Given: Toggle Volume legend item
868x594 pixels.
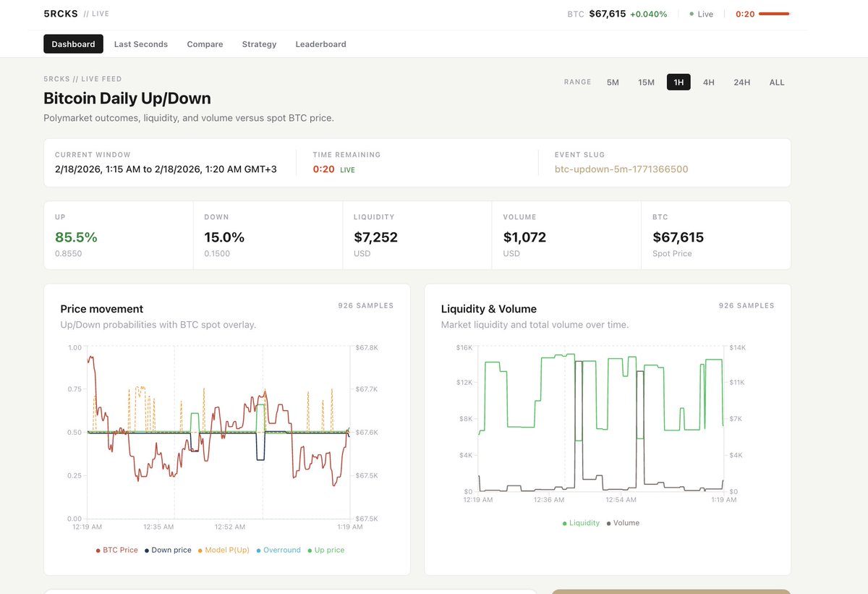Looking at the screenshot, I should (x=623, y=522).
